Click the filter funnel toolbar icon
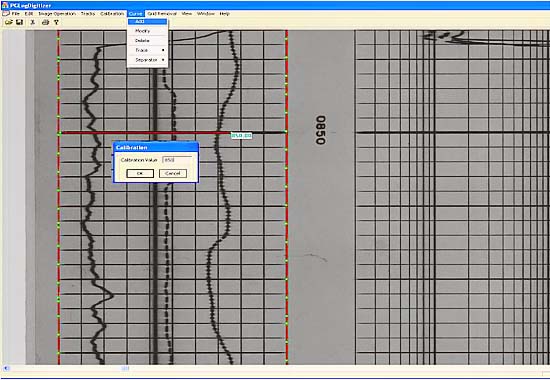This screenshot has width=550, height=380. coord(56,22)
